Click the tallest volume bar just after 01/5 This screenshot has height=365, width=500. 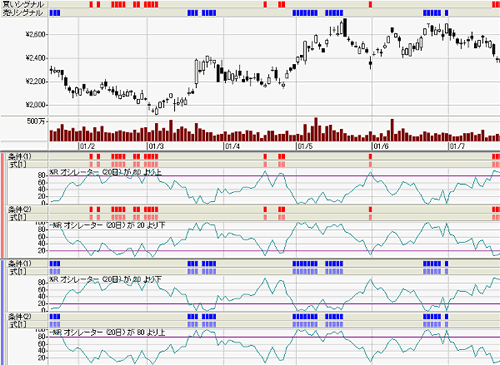[x=316, y=129]
